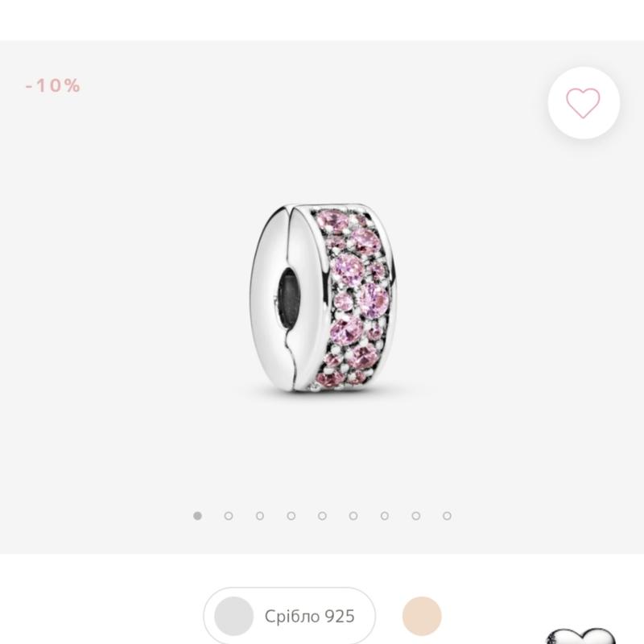Select the fifth carousel dot
This screenshot has width=644, height=644.
pos(323,515)
